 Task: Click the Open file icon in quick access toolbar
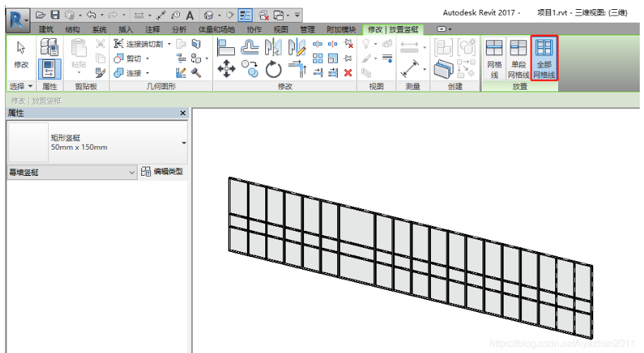(x=40, y=16)
